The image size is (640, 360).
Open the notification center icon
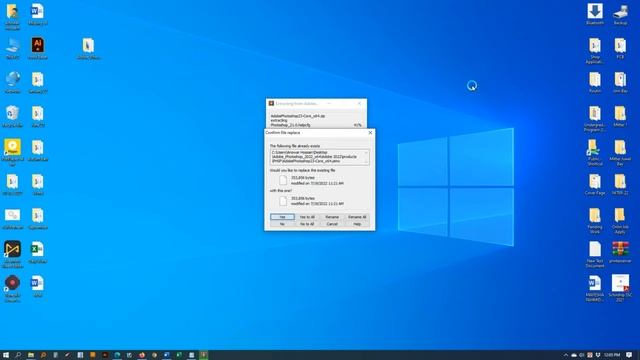point(629,355)
